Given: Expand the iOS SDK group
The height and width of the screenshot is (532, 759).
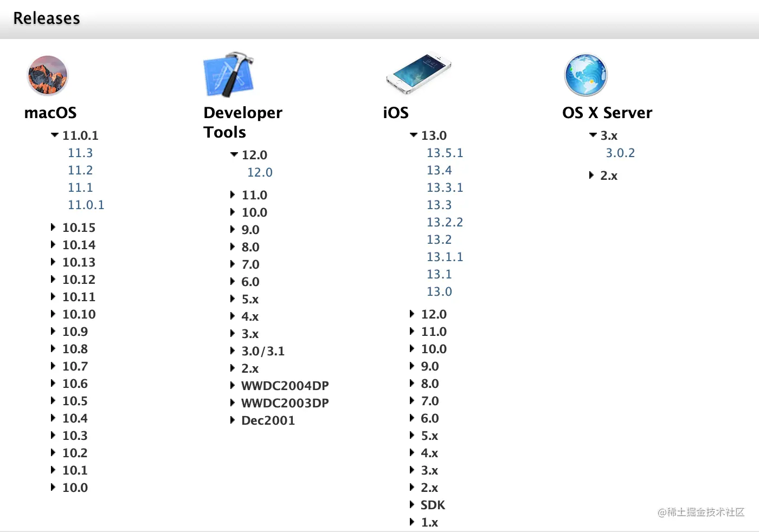Looking at the screenshot, I should click(x=412, y=504).
